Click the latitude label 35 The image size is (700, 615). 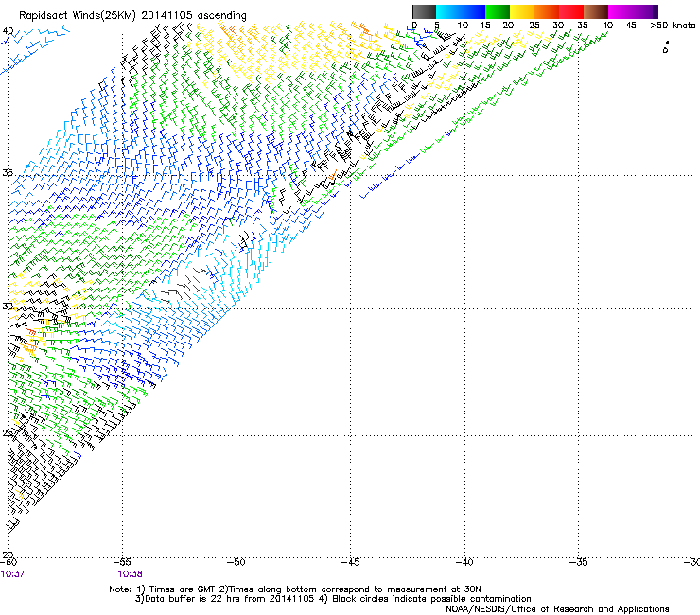pyautogui.click(x=8, y=172)
